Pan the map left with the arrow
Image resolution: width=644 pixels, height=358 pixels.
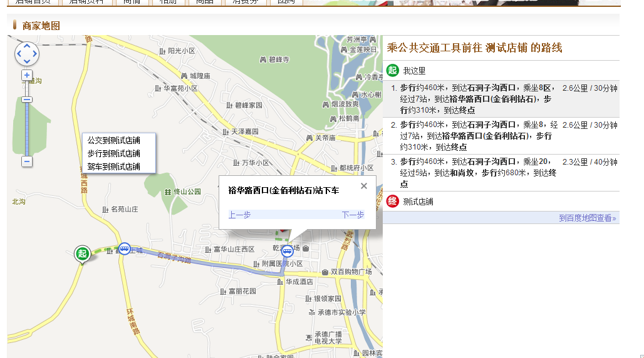(x=19, y=54)
